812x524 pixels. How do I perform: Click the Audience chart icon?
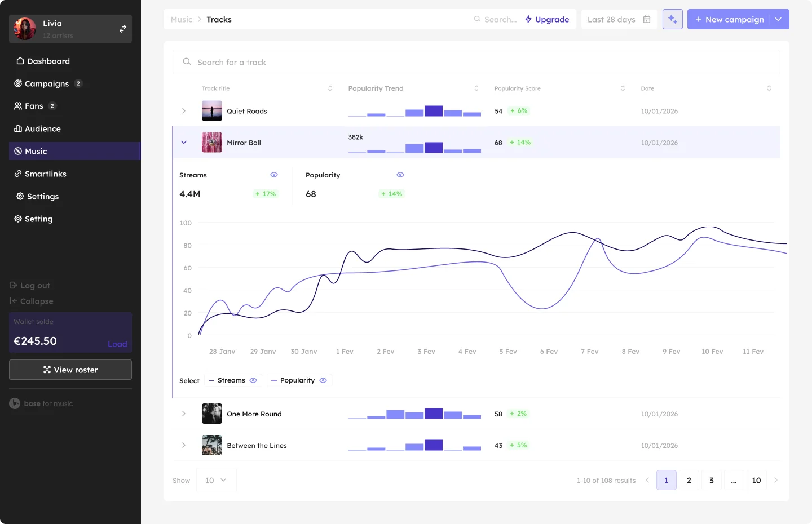pos(18,128)
